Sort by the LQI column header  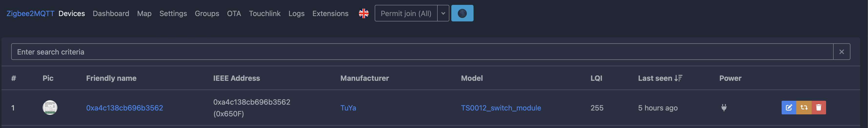(x=596, y=78)
